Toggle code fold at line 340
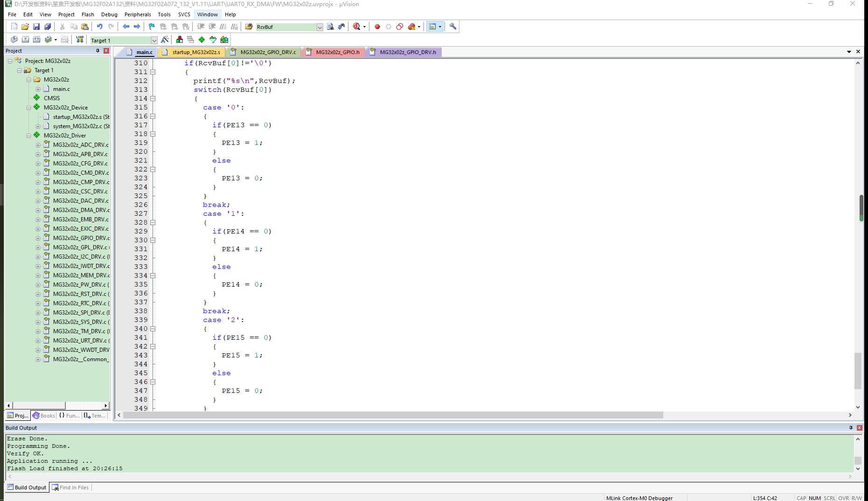The width and height of the screenshot is (868, 501). (x=153, y=329)
